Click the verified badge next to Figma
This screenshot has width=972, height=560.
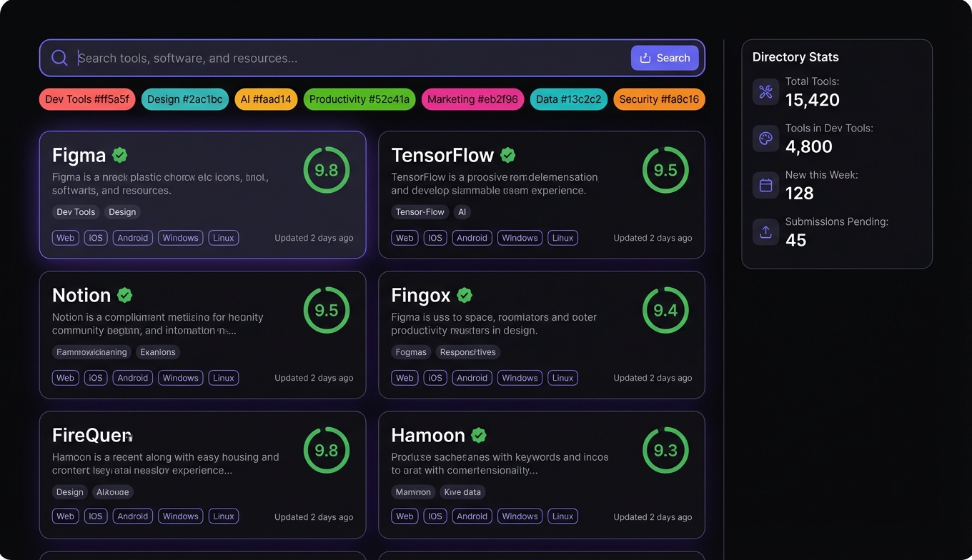click(x=120, y=155)
